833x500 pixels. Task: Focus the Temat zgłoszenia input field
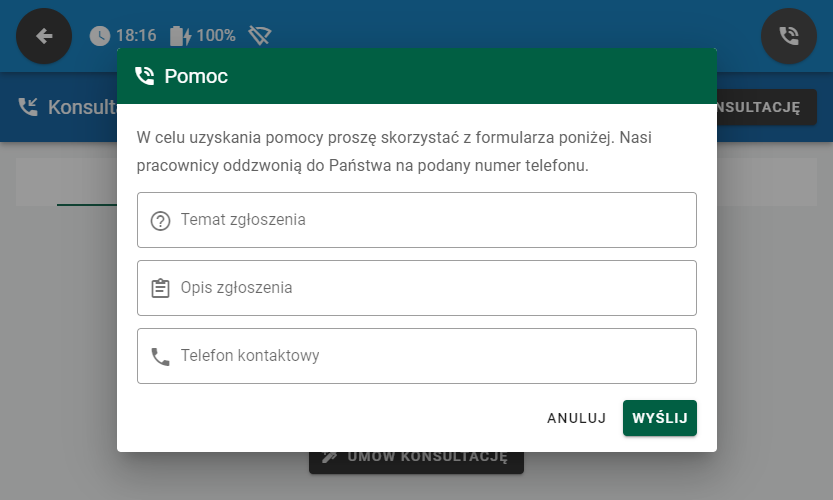pos(430,220)
